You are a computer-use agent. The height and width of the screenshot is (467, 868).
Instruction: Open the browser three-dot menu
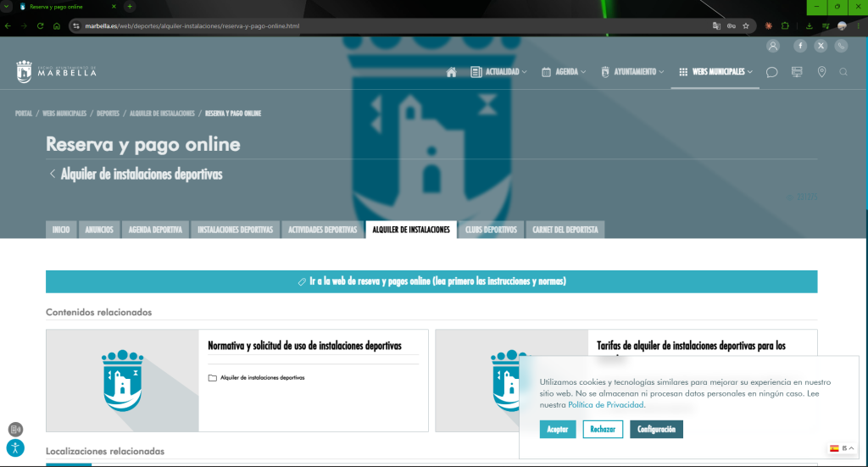coord(859,26)
